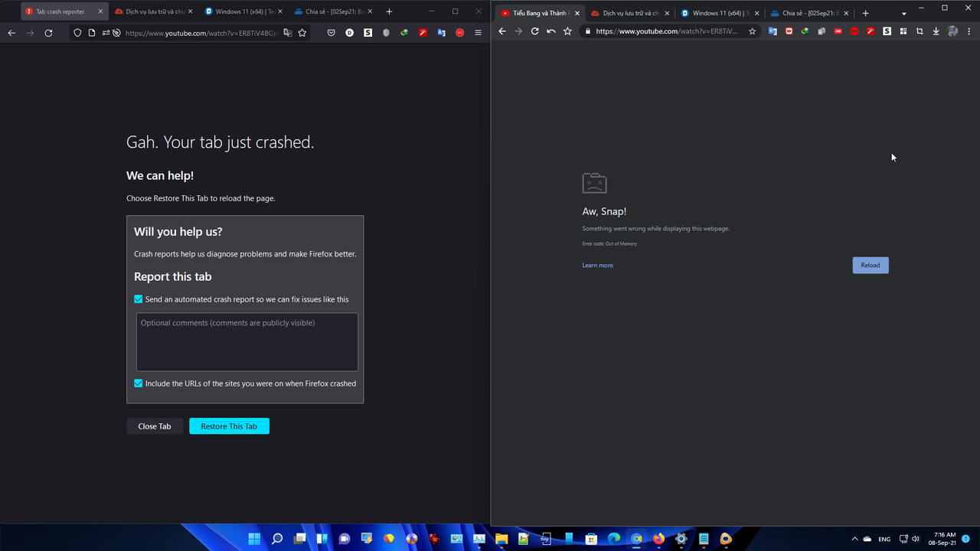The width and height of the screenshot is (980, 551).
Task: Open Firefox Pocket save icon
Action: point(332,33)
